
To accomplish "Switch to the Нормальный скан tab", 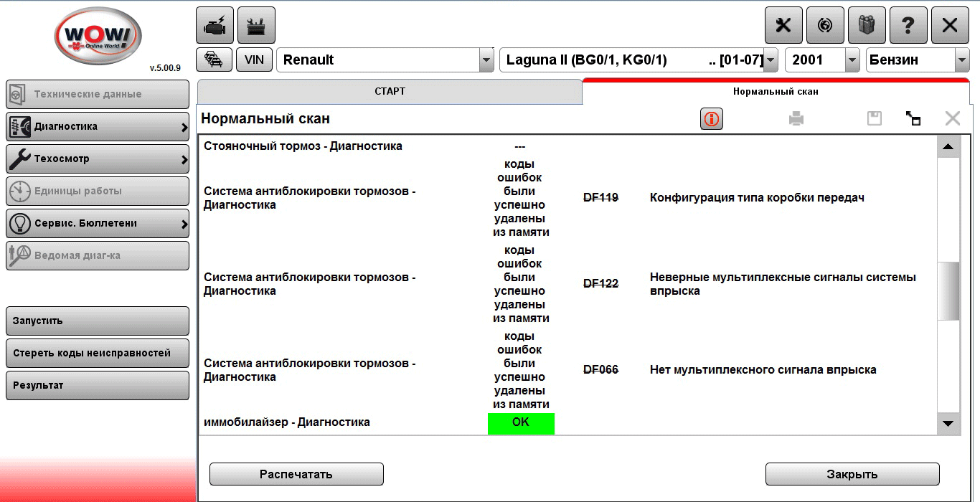I will click(776, 92).
